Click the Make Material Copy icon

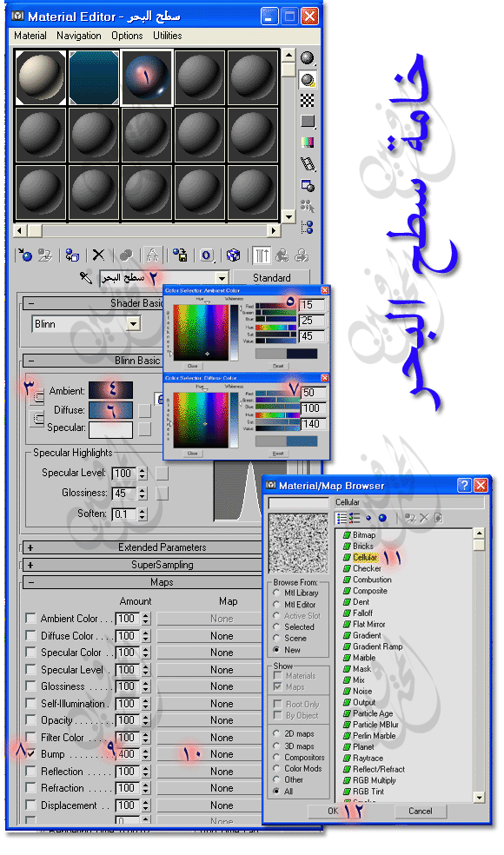[x=126, y=255]
